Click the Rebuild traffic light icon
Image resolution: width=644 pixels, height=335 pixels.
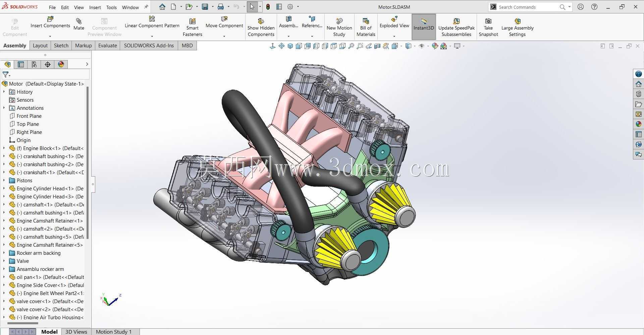268,7
